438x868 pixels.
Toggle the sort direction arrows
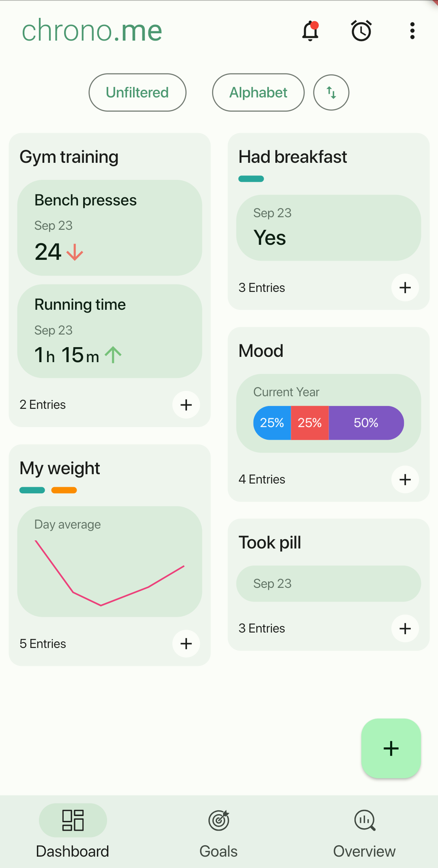pyautogui.click(x=331, y=93)
